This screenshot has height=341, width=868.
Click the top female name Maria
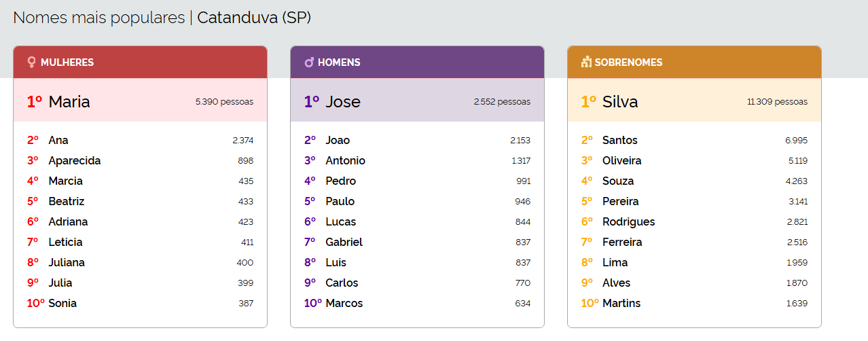pos(69,102)
